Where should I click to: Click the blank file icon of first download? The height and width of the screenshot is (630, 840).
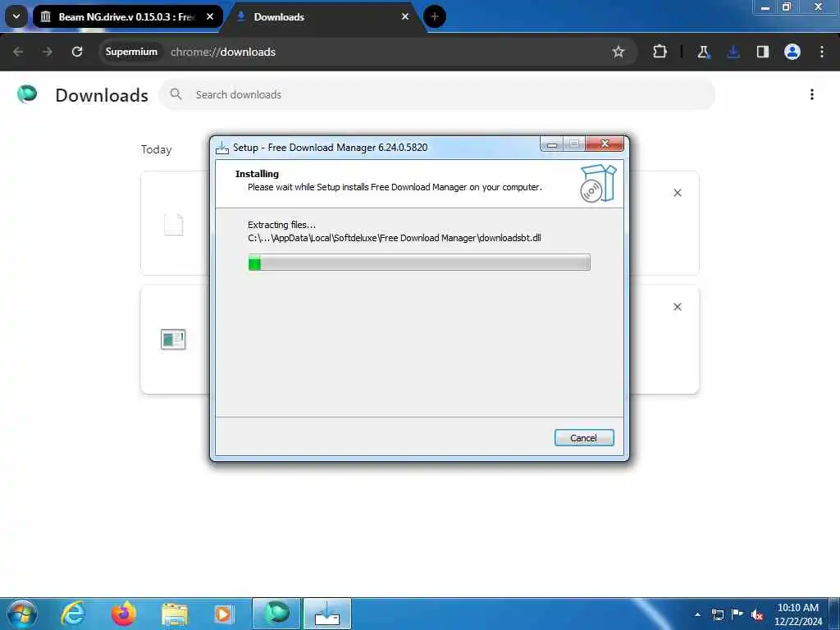(x=173, y=224)
